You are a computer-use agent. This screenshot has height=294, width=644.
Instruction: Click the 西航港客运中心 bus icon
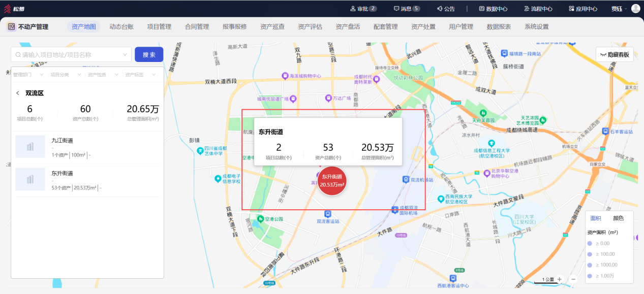click(x=453, y=278)
